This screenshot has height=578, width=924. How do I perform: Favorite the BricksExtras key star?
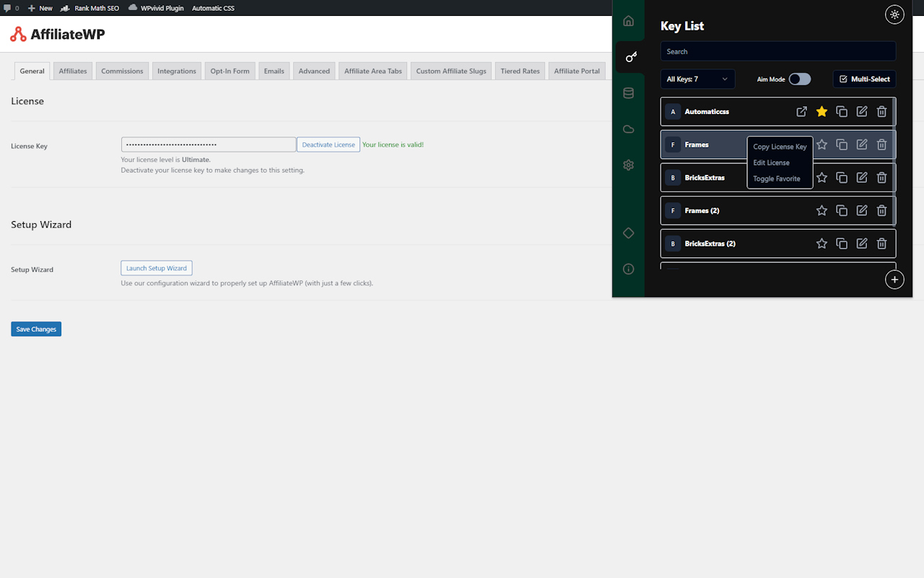pos(821,177)
